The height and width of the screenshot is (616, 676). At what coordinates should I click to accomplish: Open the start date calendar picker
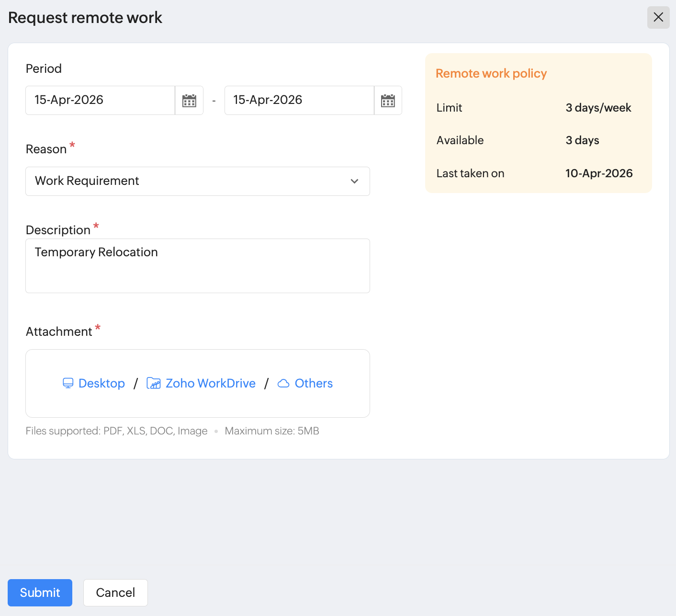189,101
